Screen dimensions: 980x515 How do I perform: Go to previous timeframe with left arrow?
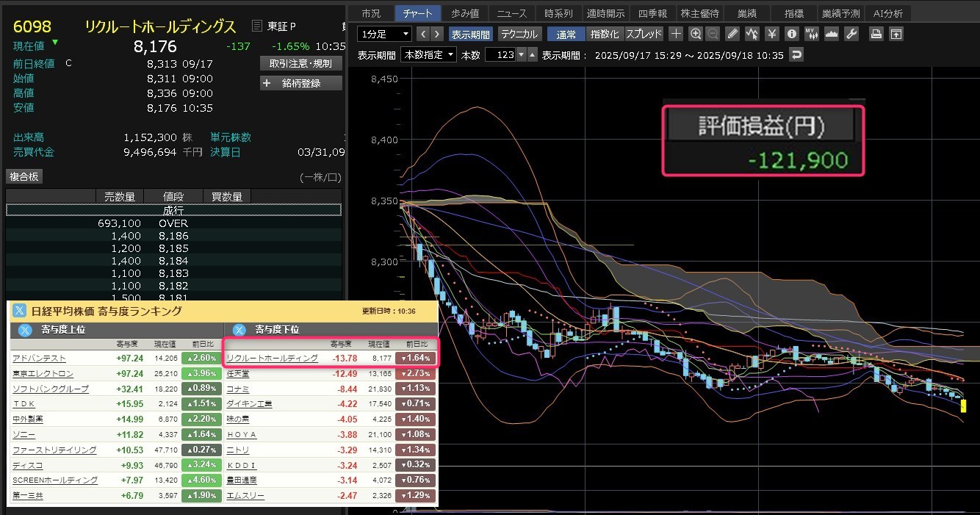coord(422,34)
